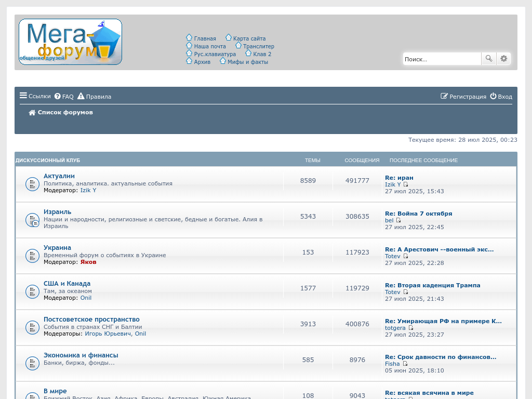Viewport: 532px width, 399px height.
Task: Open the Экономика и финансы forum
Action: tap(81, 355)
